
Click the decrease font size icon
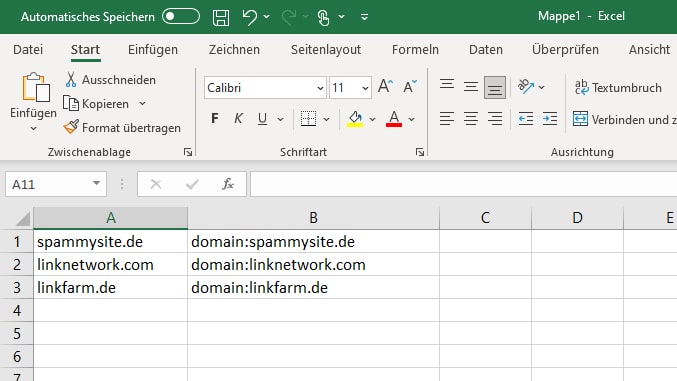point(409,87)
